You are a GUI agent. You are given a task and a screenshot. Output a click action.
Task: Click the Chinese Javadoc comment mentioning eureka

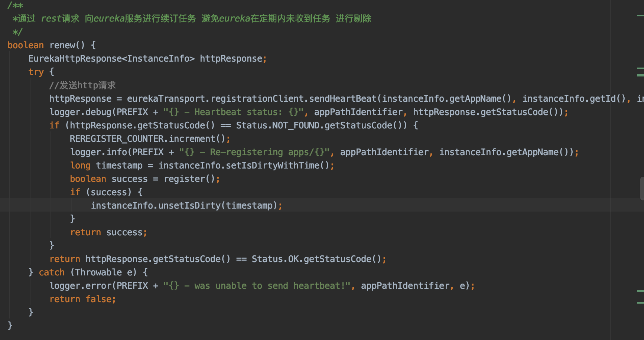pyautogui.click(x=192, y=19)
